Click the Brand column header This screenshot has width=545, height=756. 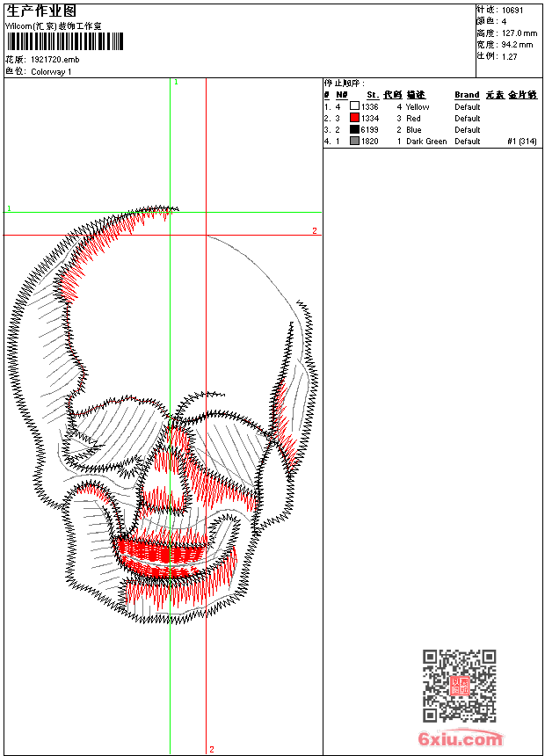coord(467,95)
